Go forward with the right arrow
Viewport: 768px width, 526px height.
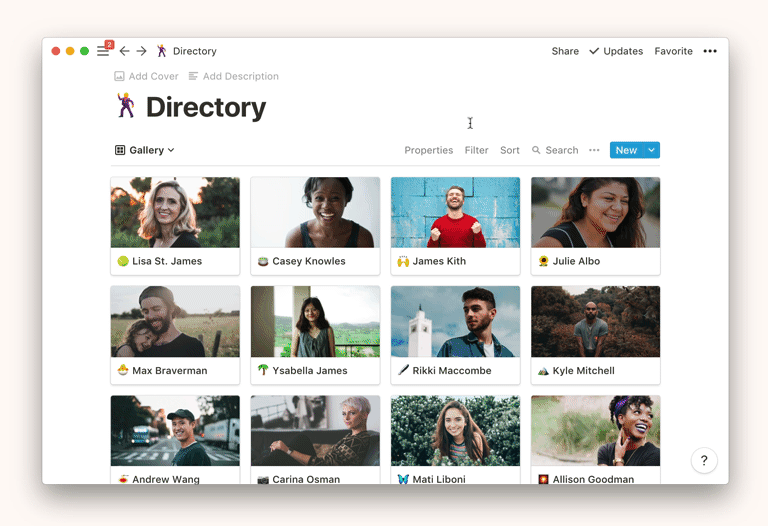142,51
